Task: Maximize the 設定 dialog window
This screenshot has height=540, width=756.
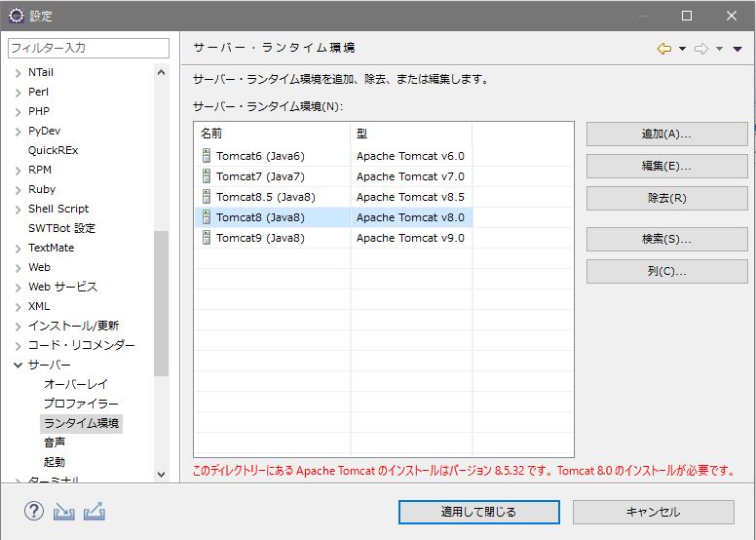Action: pos(687,16)
